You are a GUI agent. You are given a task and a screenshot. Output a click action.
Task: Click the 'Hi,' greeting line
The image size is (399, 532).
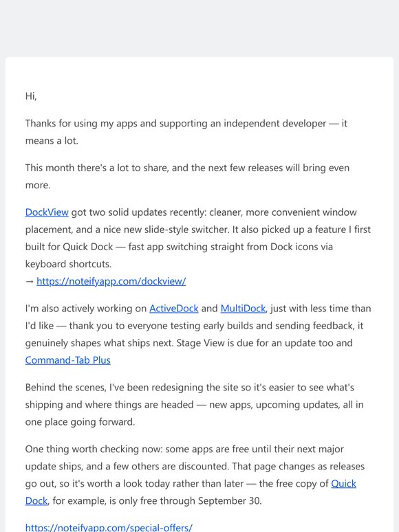[31, 96]
